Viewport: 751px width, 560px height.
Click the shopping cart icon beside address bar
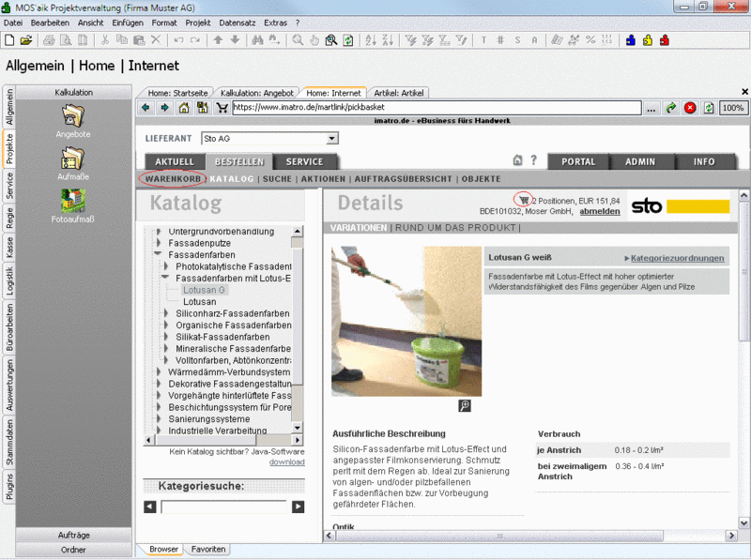click(222, 108)
